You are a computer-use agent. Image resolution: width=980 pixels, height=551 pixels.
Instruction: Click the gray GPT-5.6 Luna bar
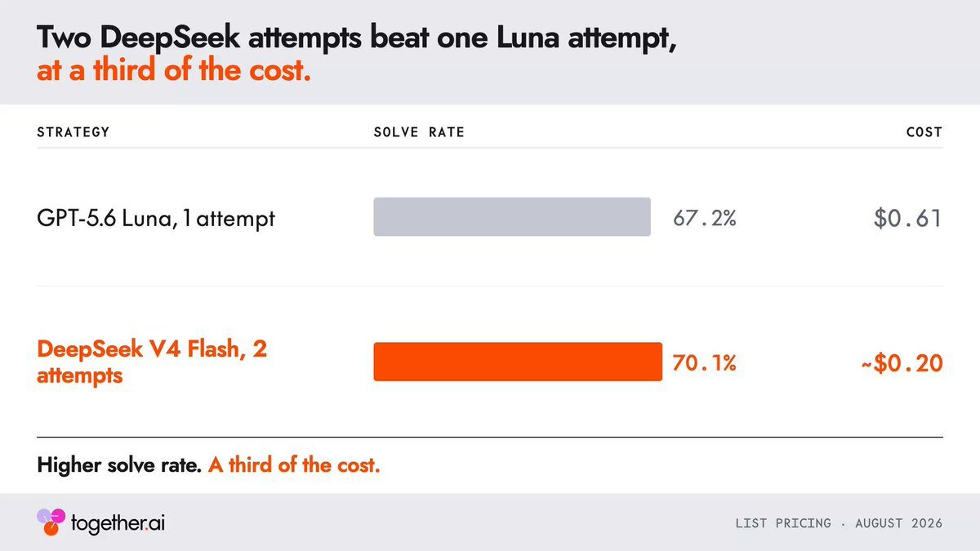512,217
